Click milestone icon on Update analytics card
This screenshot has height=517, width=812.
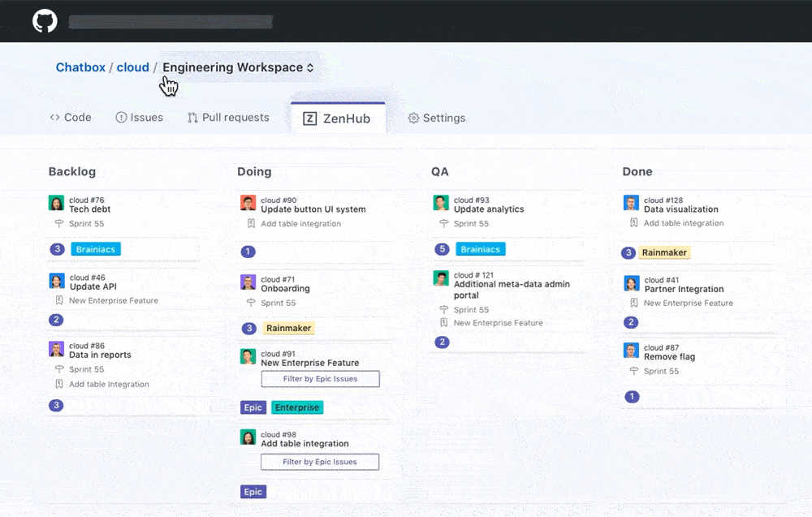(444, 223)
